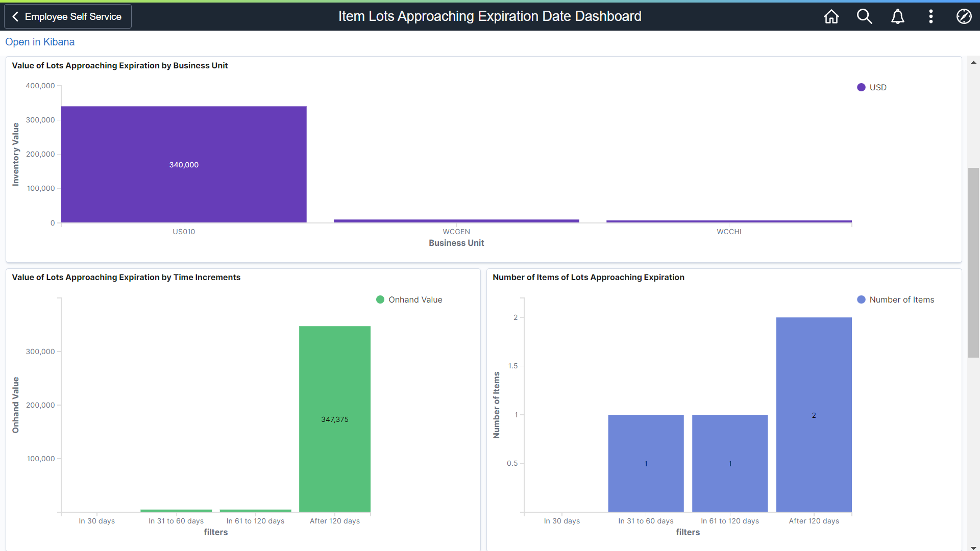Screen dimensions: 980x551
Task: Click the After 120 days items bar
Action: click(x=814, y=414)
